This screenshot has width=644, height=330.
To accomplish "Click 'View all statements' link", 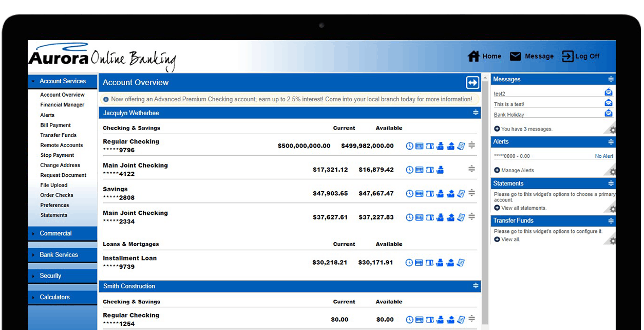I will (520, 208).
